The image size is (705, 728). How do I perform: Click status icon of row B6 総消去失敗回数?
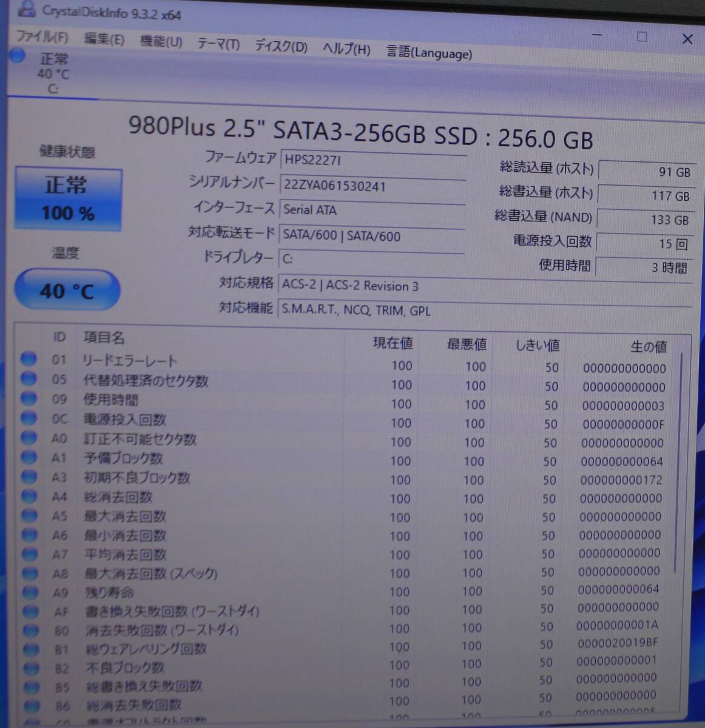pos(31,705)
